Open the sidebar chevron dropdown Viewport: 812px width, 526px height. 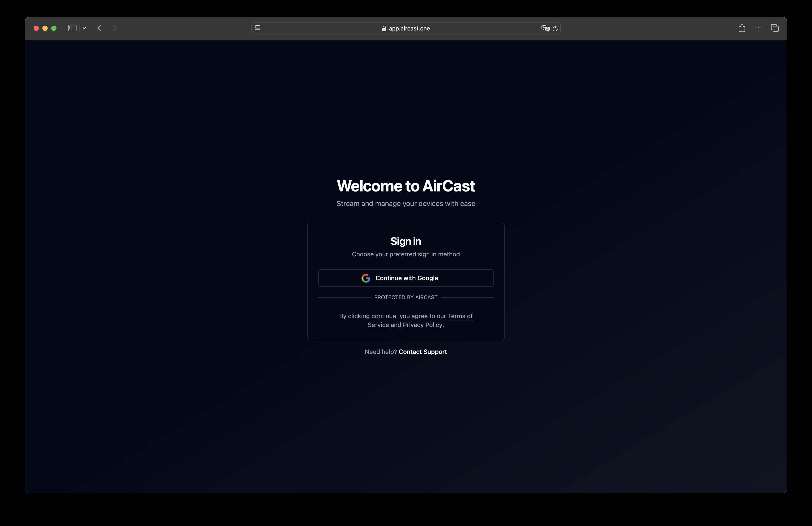[x=84, y=28]
